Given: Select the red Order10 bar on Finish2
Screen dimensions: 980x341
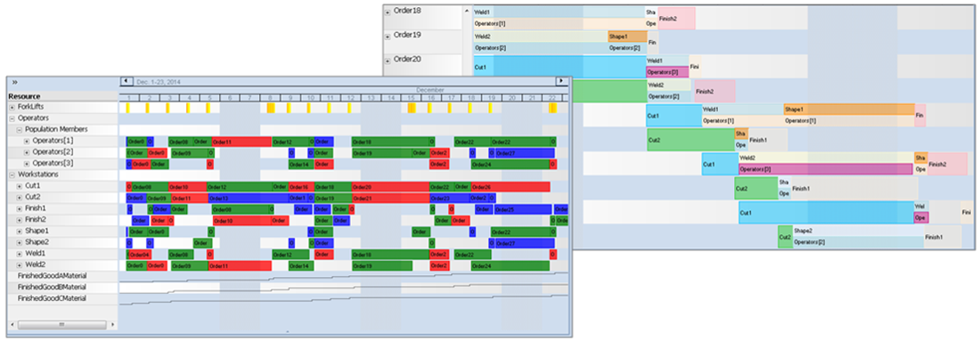Looking at the screenshot, I should tap(241, 221).
